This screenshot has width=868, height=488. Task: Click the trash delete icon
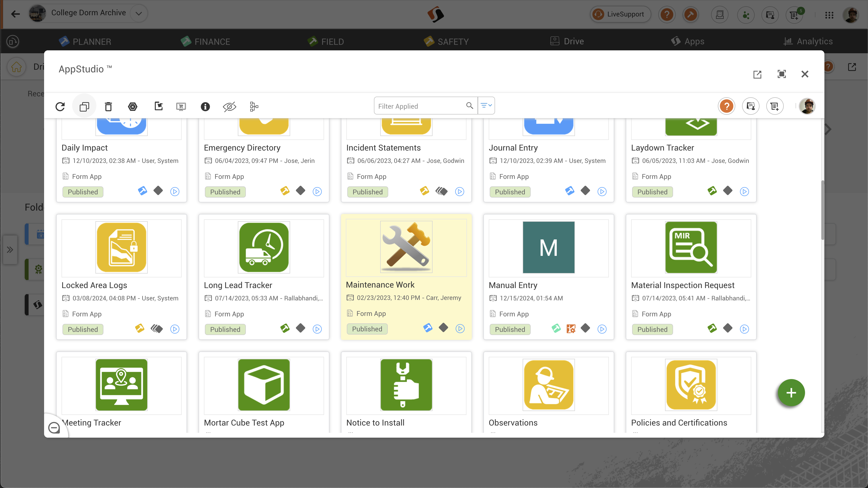tap(108, 107)
